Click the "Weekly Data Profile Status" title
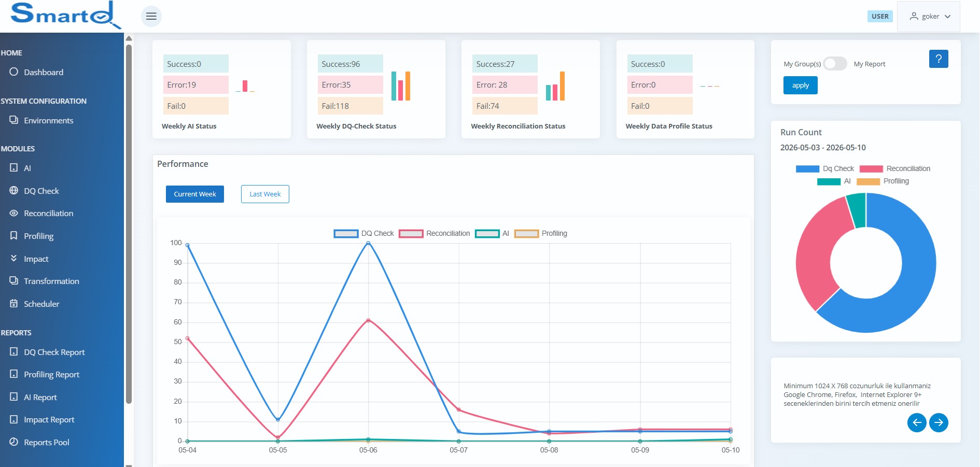 tap(669, 126)
